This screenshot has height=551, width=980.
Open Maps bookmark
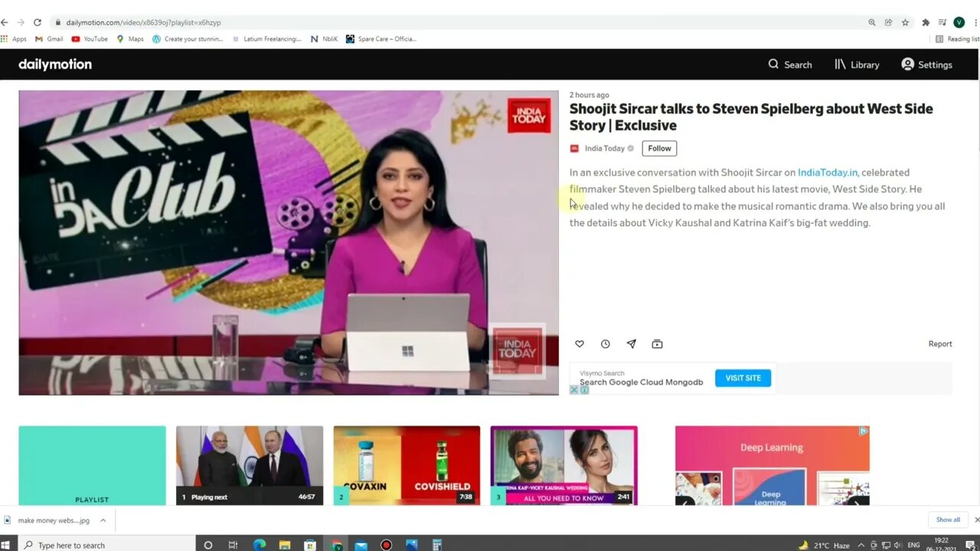pos(130,38)
